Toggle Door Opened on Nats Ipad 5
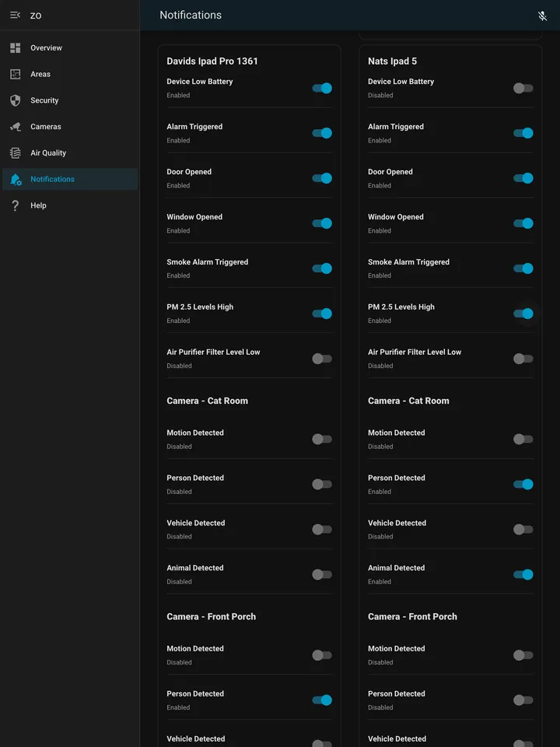The image size is (560, 747). [x=523, y=178]
